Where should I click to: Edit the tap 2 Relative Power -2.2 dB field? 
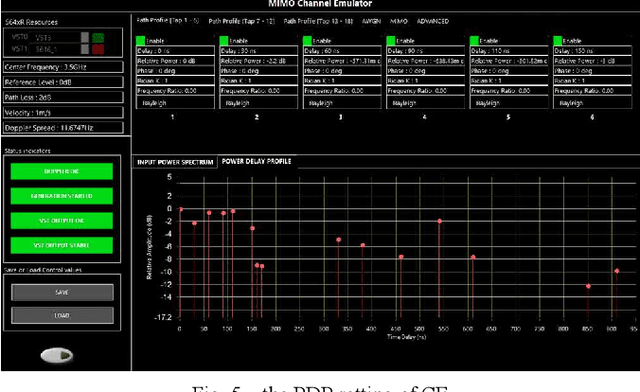point(259,61)
